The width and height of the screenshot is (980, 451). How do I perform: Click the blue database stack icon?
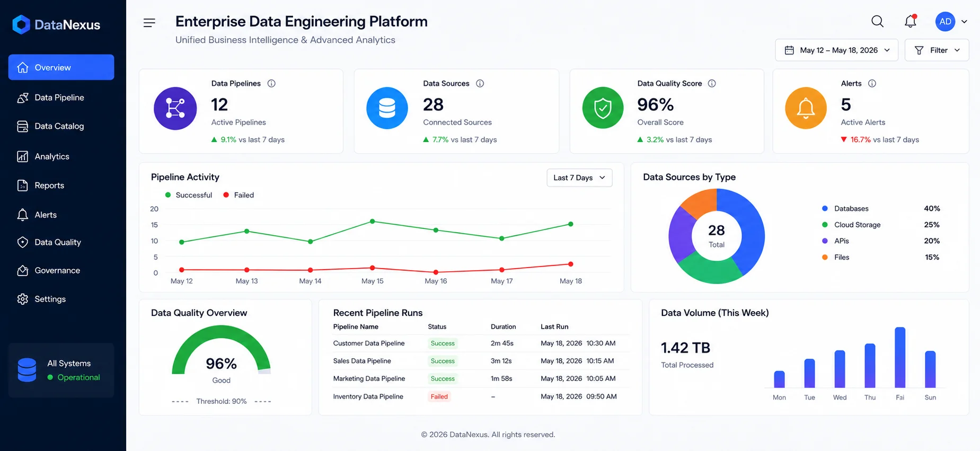[x=387, y=108]
